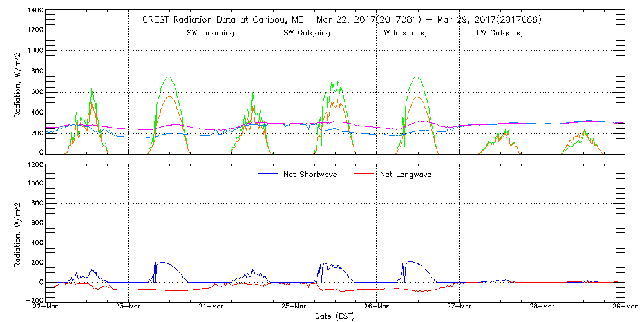Select the 23-Mar date tick label
The width and height of the screenshot is (644, 322).
(129, 308)
